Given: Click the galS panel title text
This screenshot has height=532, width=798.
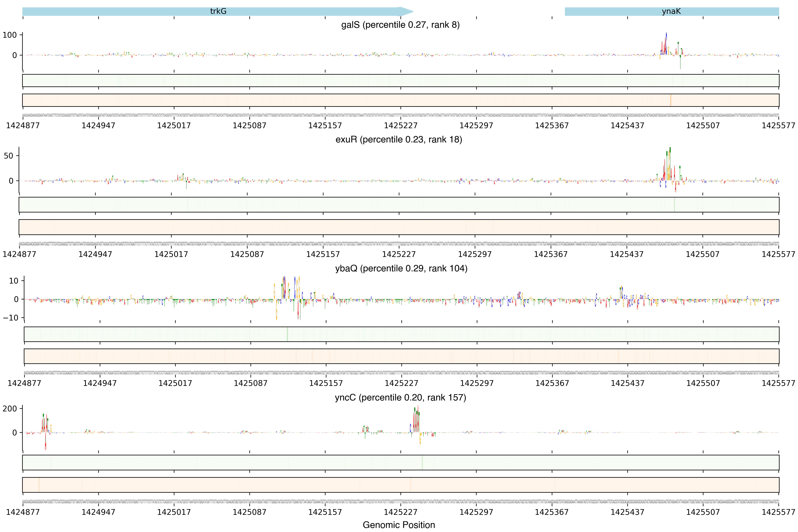Looking at the screenshot, I should click(400, 25).
